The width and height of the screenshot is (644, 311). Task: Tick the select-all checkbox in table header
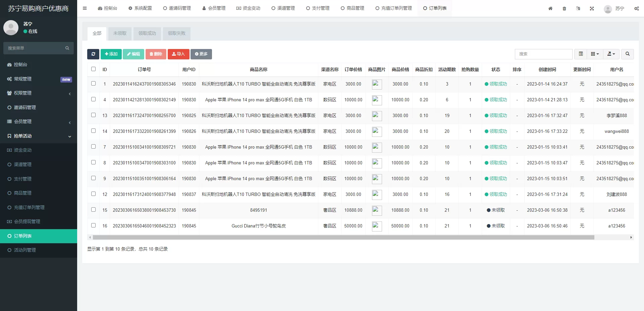94,69
